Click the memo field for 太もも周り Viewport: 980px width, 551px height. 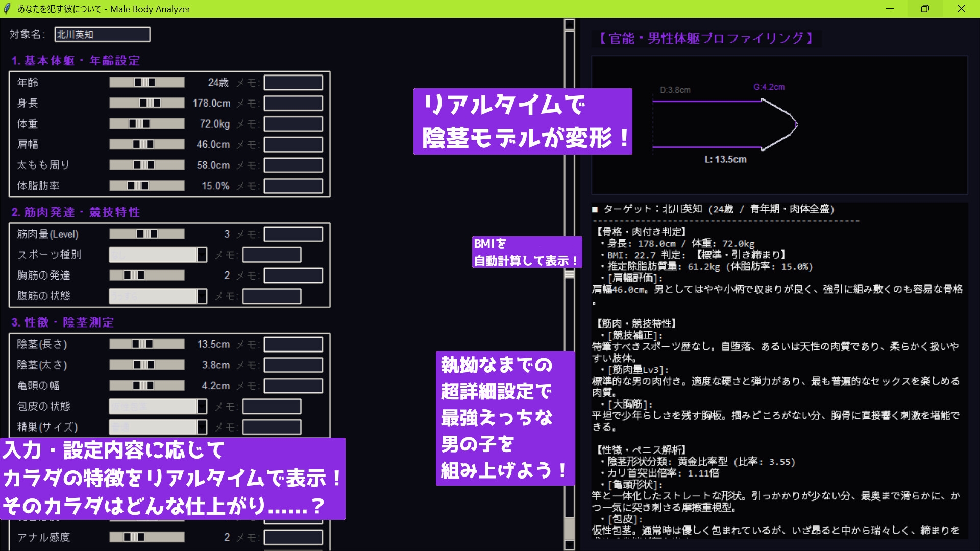tap(293, 165)
